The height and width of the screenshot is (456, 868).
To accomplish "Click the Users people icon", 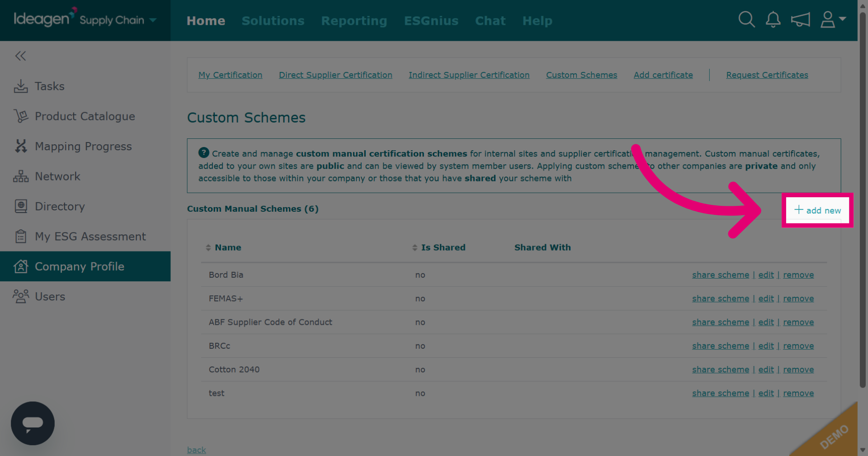I will 21,296.
